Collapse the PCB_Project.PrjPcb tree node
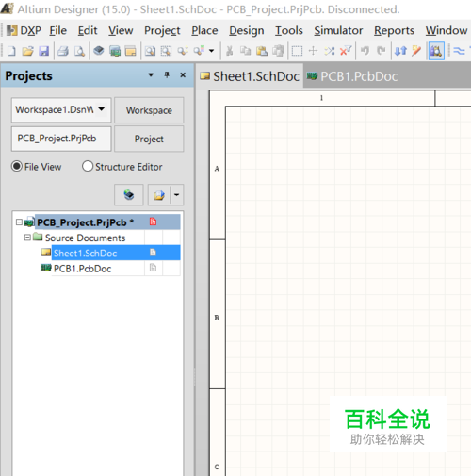 (x=19, y=222)
